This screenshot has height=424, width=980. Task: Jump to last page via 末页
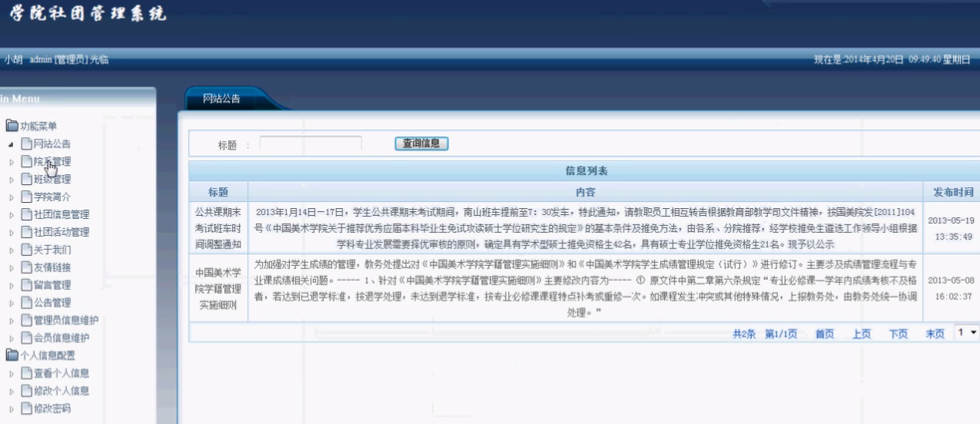tap(935, 334)
